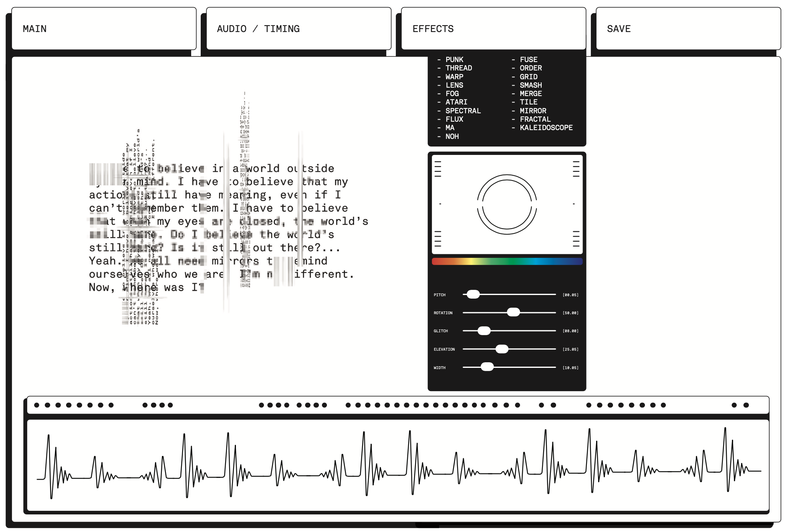This screenshot has height=532, width=790.
Task: Click the first dot in the timeline strip
Action: pos(37,405)
